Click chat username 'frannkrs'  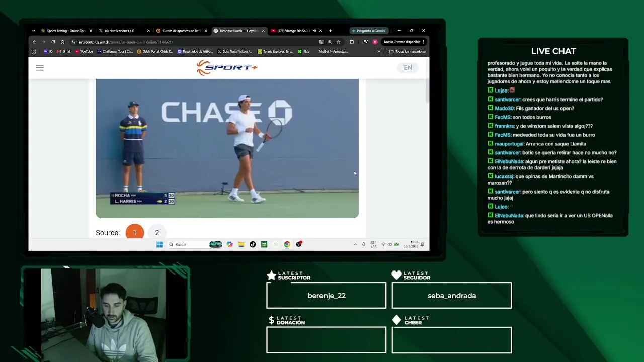[x=505, y=126]
